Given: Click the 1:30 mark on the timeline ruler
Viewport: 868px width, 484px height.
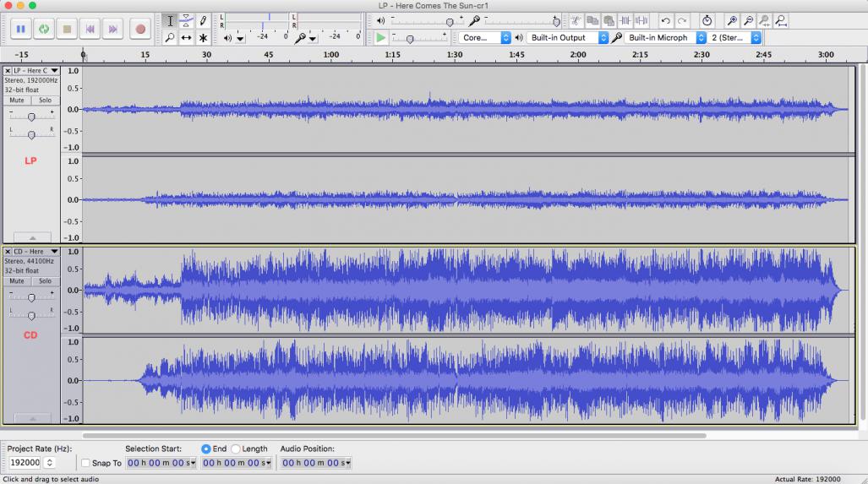Looking at the screenshot, I should [x=455, y=56].
